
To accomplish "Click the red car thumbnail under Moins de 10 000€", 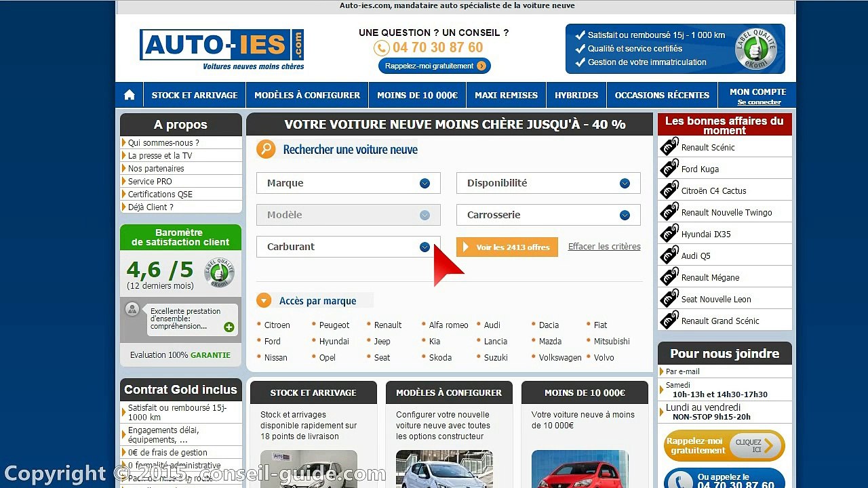I will click(580, 469).
